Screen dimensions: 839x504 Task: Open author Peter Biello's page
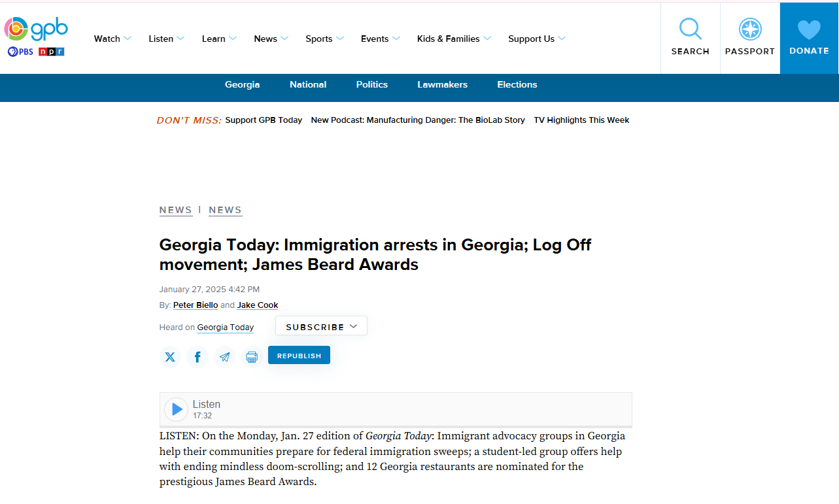click(x=196, y=305)
